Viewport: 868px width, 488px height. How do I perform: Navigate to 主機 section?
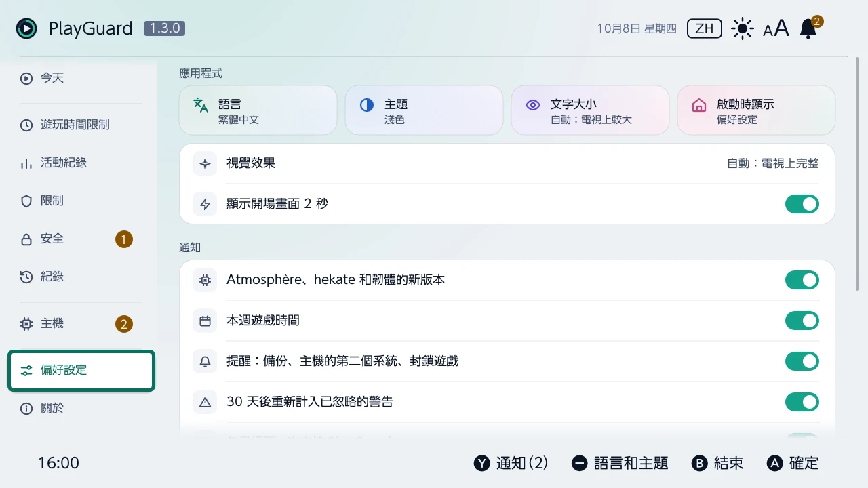coord(81,324)
